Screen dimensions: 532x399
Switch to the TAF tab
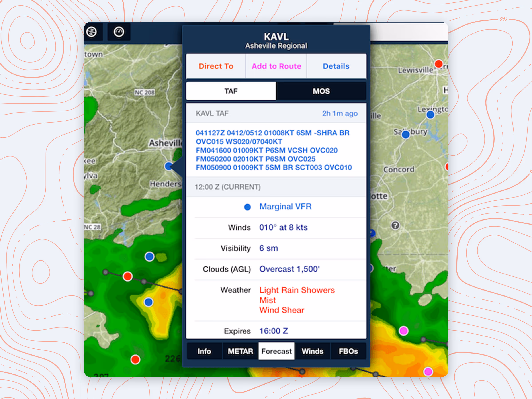tap(231, 91)
